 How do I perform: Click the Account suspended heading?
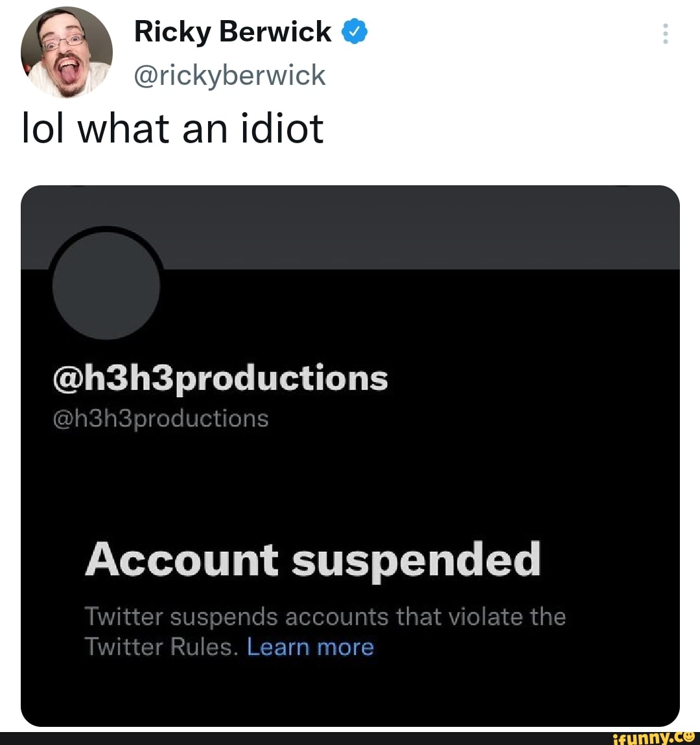[314, 560]
